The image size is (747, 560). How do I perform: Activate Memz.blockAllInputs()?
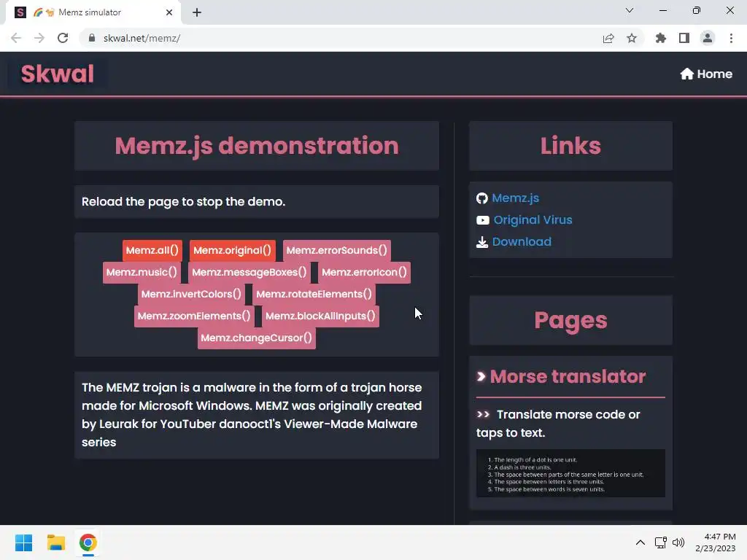tap(320, 316)
